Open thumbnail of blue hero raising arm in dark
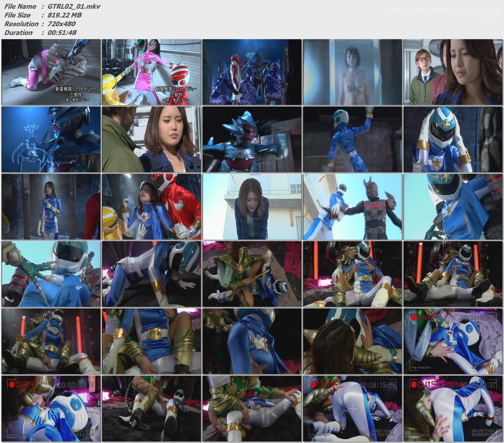 pyautogui.click(x=352, y=139)
